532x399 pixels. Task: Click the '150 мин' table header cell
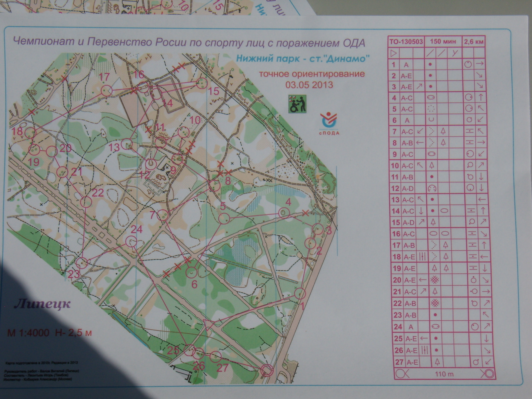[x=443, y=42]
